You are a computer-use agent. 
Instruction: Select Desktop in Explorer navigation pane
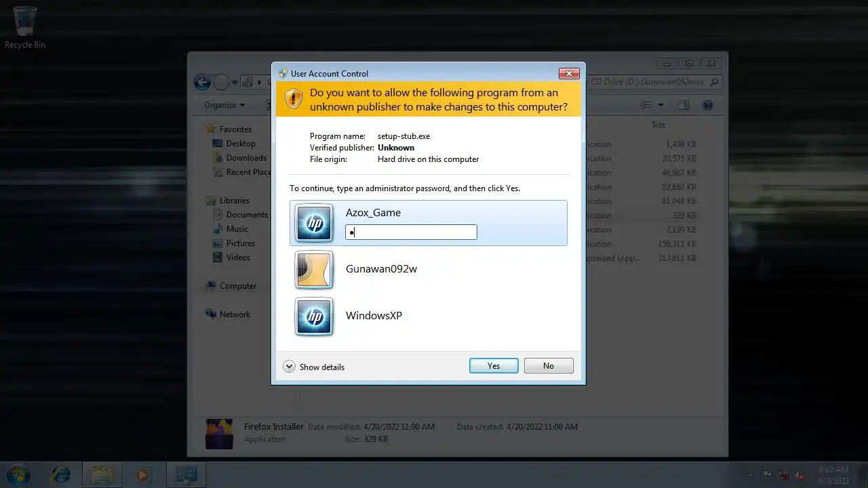pos(241,144)
